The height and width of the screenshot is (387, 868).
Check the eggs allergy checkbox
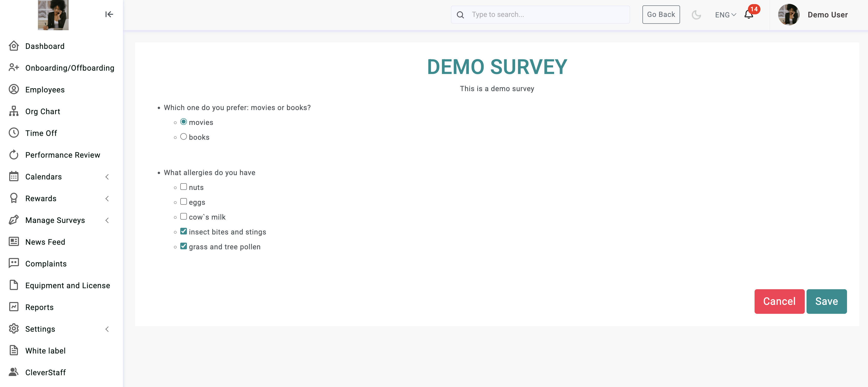(184, 201)
